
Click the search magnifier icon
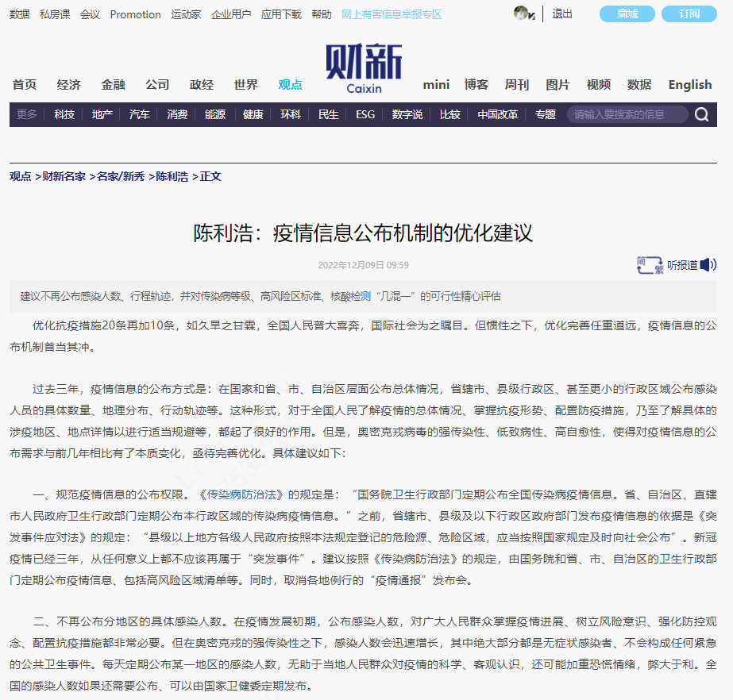(700, 114)
